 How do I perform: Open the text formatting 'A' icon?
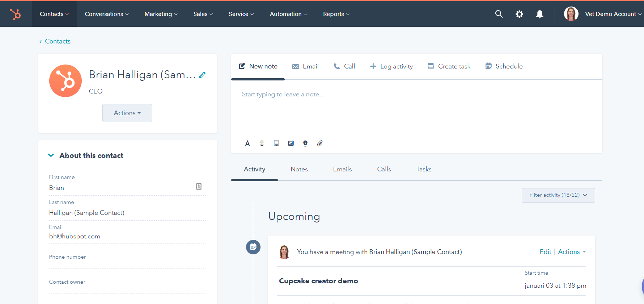click(247, 143)
